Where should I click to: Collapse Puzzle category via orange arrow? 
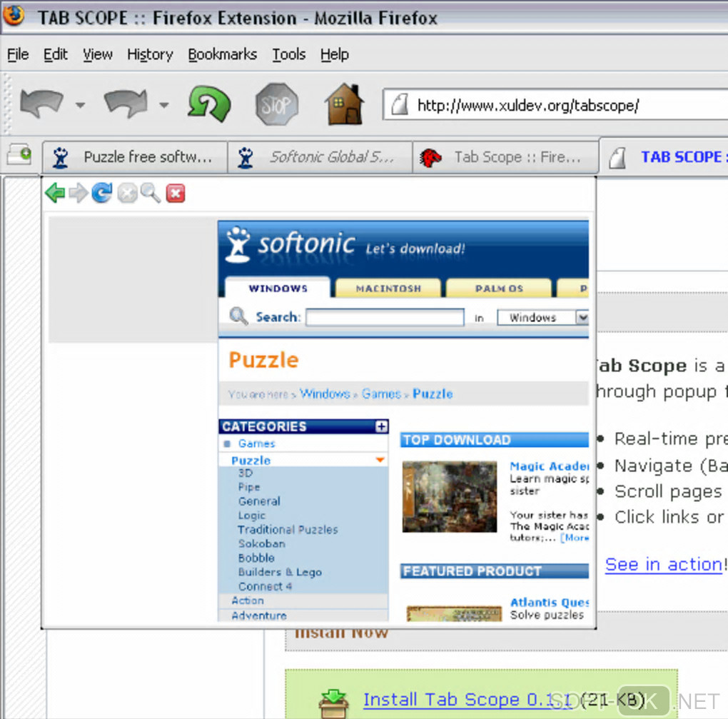pos(380,460)
